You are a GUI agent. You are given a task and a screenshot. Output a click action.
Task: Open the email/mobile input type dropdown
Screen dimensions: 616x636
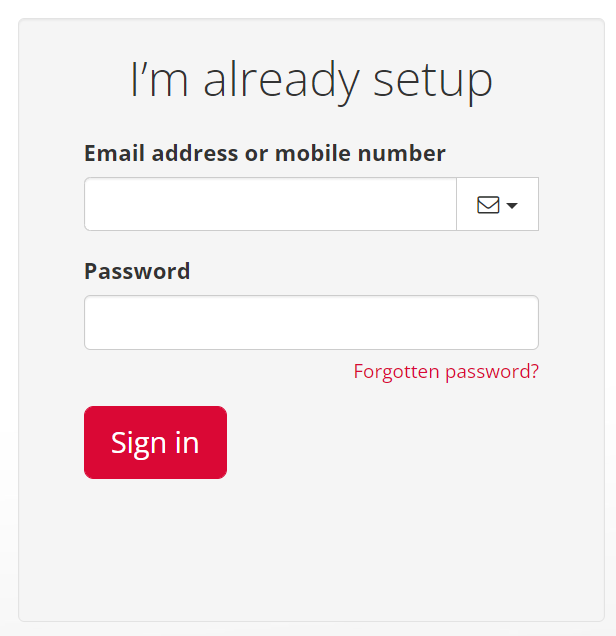click(497, 205)
